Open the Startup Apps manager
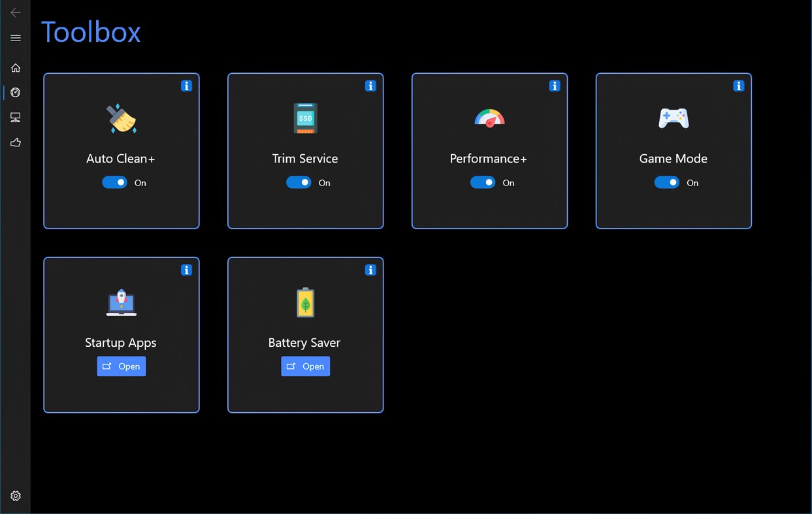The width and height of the screenshot is (812, 514). tap(121, 366)
